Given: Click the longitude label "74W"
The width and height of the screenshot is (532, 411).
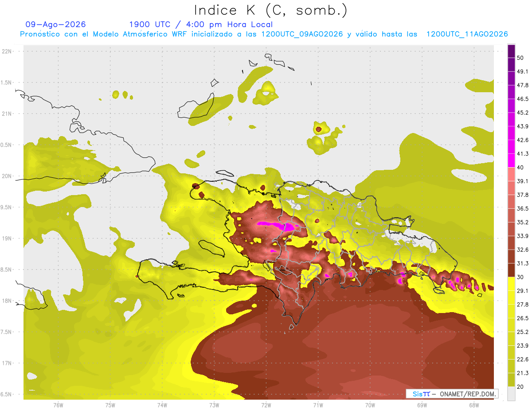Looking at the screenshot, I should (x=162, y=406).
